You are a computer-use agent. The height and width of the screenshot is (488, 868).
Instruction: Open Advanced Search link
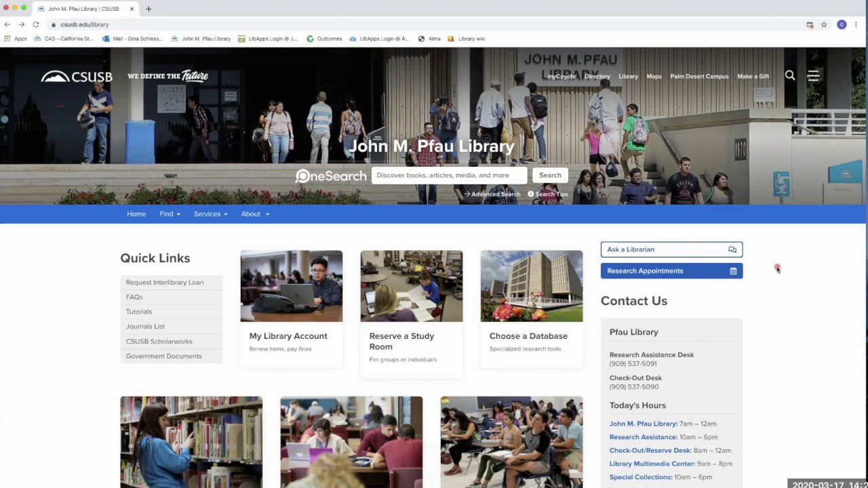click(x=492, y=194)
